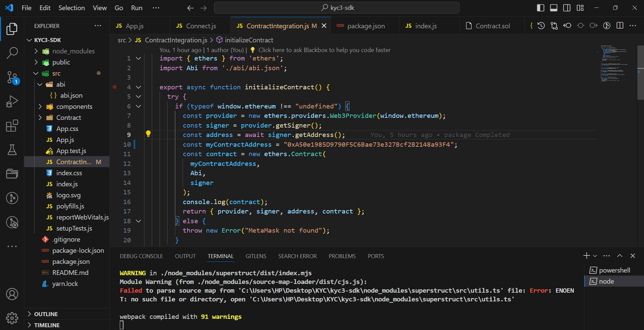The width and height of the screenshot is (644, 330).
Task: Open the Manage gear icon
Action: click(12, 318)
